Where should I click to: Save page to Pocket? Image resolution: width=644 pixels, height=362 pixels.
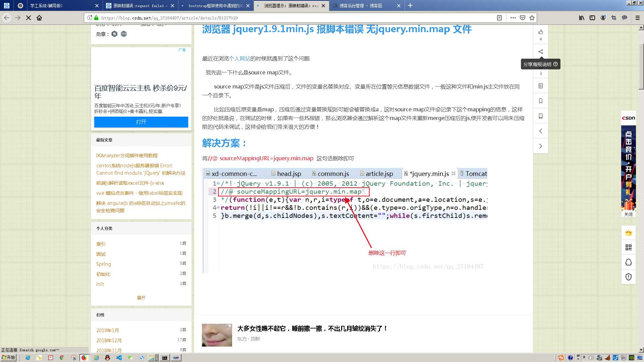click(x=522, y=18)
